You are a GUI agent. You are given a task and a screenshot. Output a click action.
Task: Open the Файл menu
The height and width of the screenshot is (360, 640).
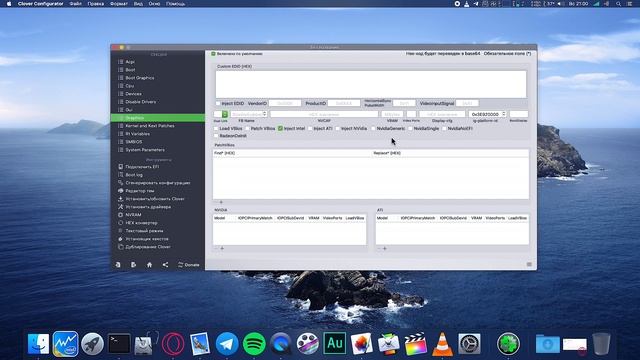(75, 4)
